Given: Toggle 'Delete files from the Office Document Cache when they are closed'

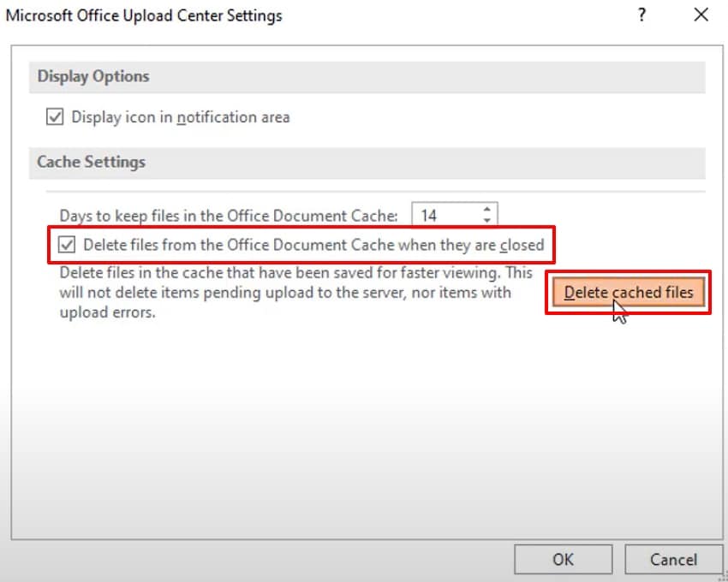Looking at the screenshot, I should pyautogui.click(x=69, y=245).
